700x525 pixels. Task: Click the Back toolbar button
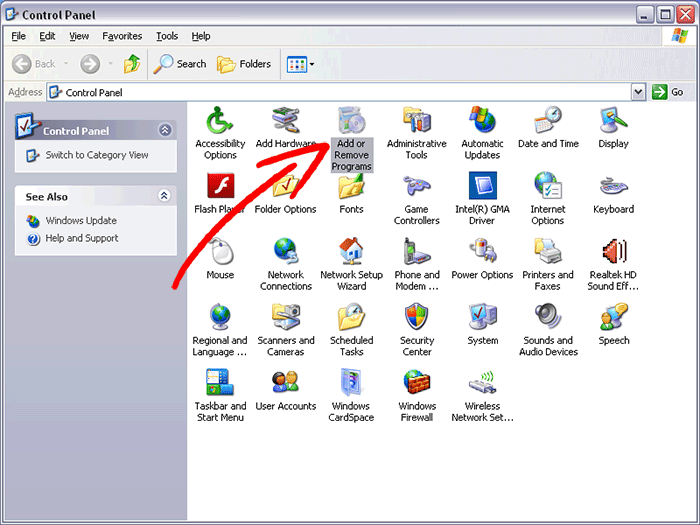34,64
